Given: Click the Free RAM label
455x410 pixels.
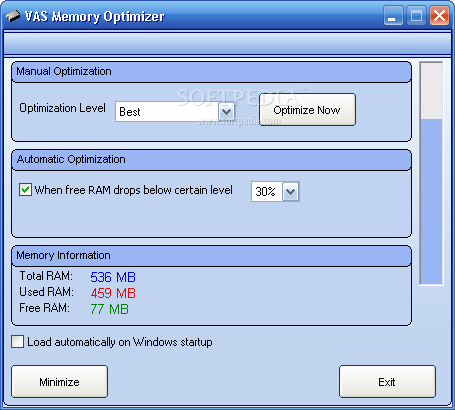Looking at the screenshot, I should [x=44, y=308].
